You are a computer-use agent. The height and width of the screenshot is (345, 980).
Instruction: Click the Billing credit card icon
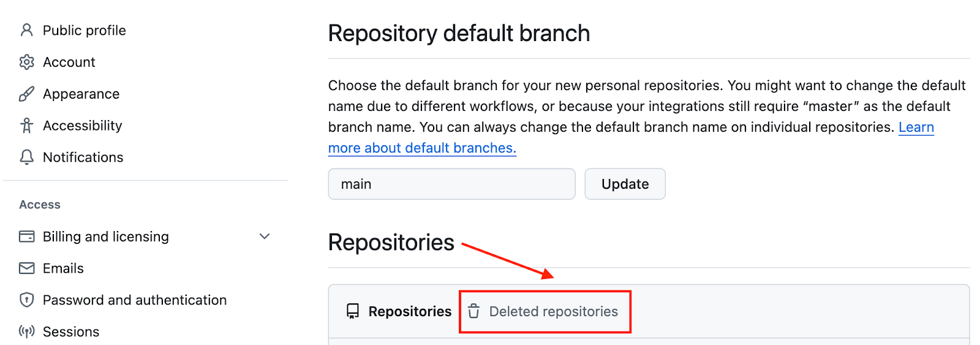[26, 237]
